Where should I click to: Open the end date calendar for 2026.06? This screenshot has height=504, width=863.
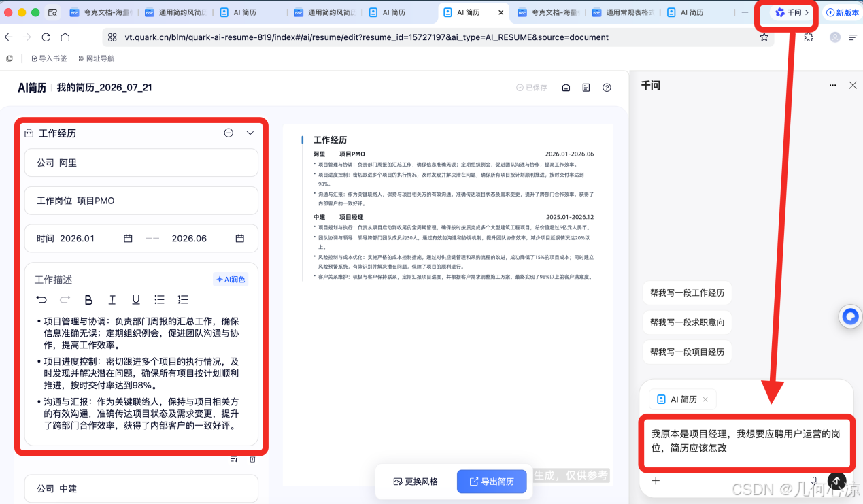coord(239,239)
